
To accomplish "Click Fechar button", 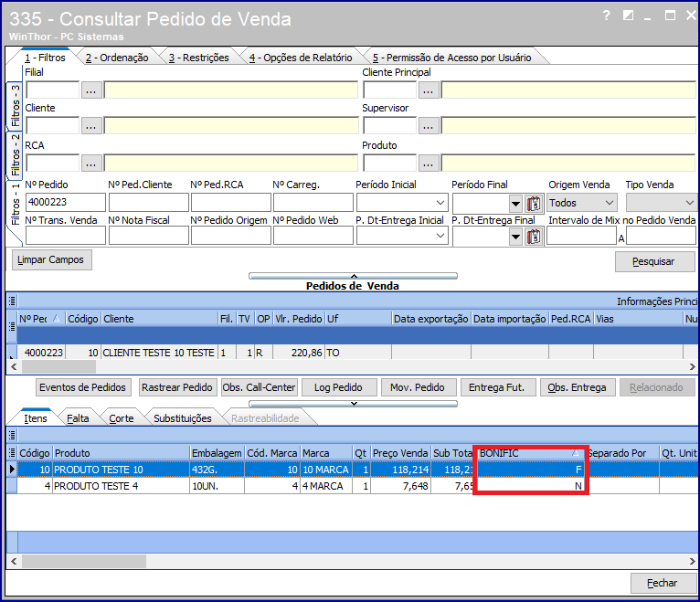I will 663,583.
